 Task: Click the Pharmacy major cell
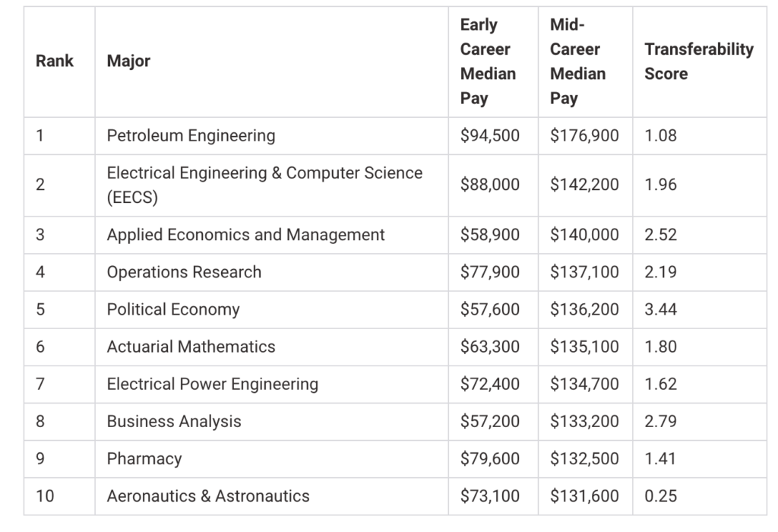click(x=144, y=459)
